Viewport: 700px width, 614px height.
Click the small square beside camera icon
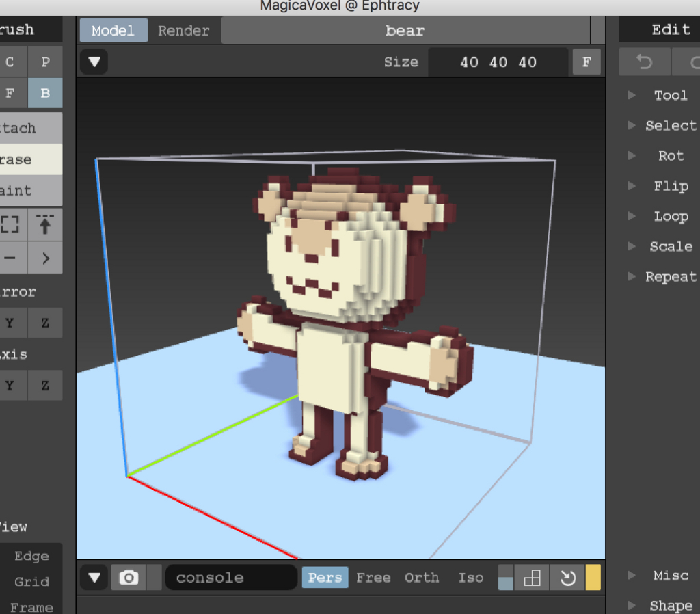154,577
